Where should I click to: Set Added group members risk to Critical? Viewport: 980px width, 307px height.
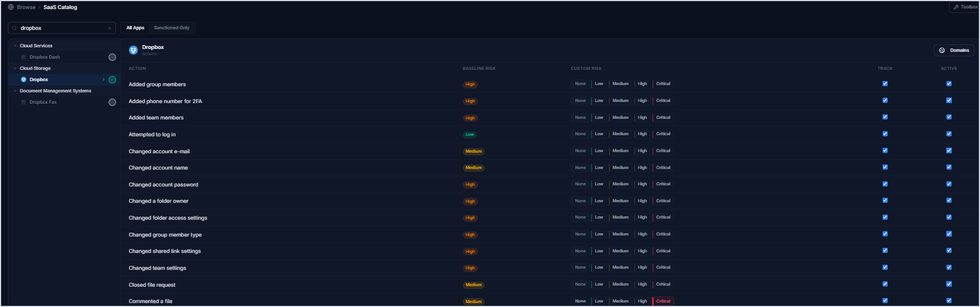[663, 84]
